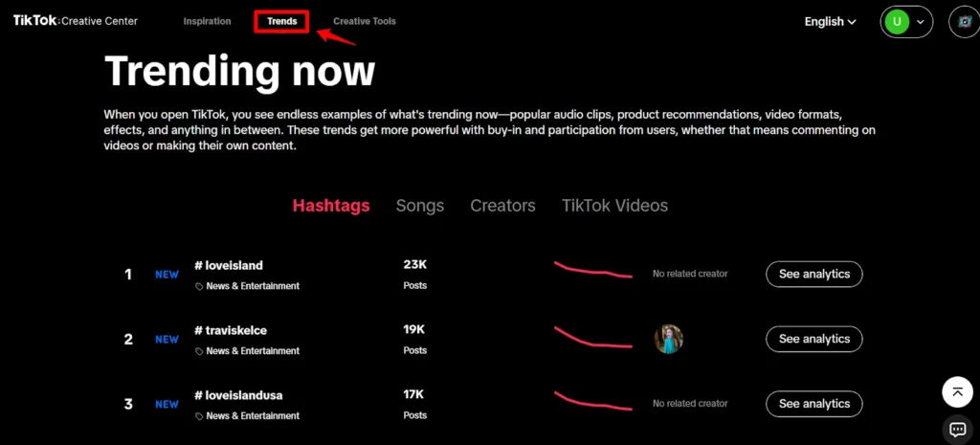Viewport: 980px width, 445px height.
Task: Open the Inspiration menu
Action: (207, 21)
